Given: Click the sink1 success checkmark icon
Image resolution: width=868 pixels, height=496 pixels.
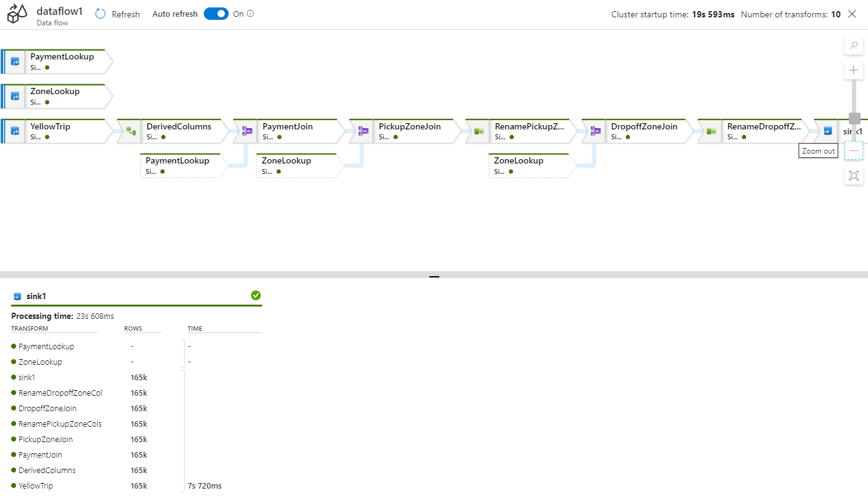Looking at the screenshot, I should click(256, 295).
